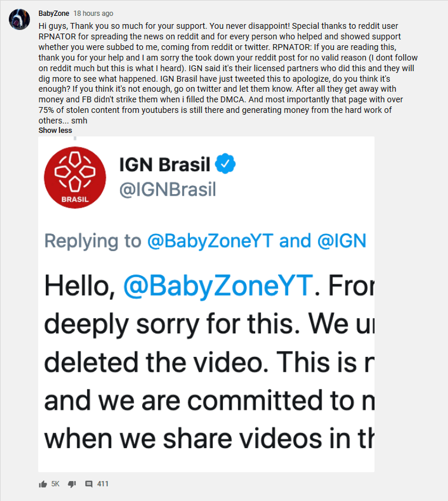Screen dimensions: 448x501
Task: Collapse the post with Show less
Action: click(x=55, y=131)
